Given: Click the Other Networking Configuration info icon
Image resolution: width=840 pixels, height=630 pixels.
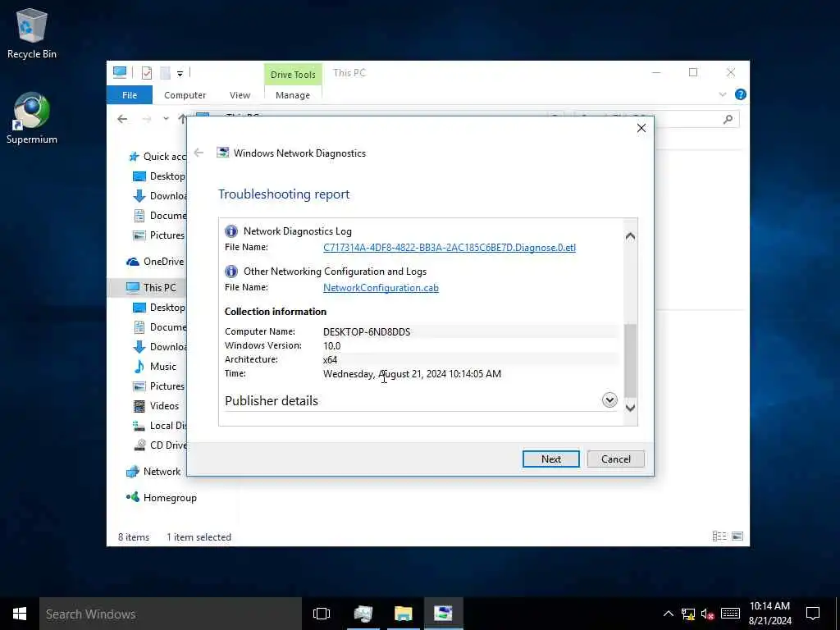Looking at the screenshot, I should click(x=231, y=271).
